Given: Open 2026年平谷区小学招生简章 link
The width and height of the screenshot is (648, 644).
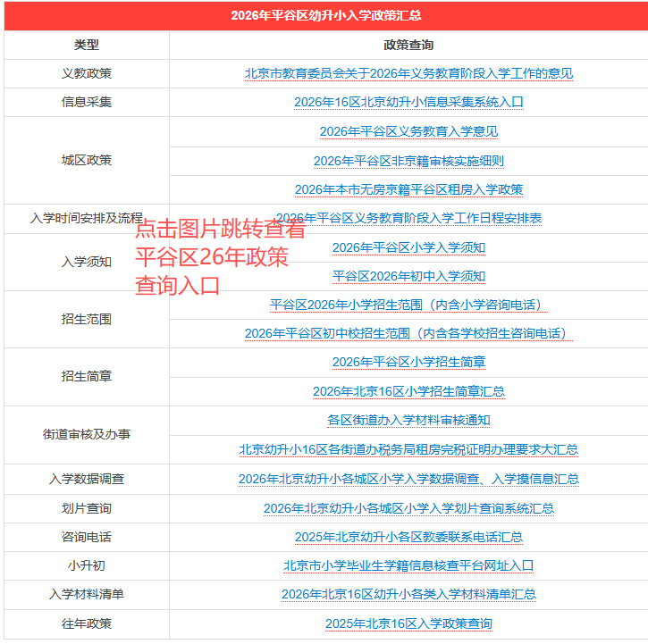Looking at the screenshot, I should [x=408, y=363].
